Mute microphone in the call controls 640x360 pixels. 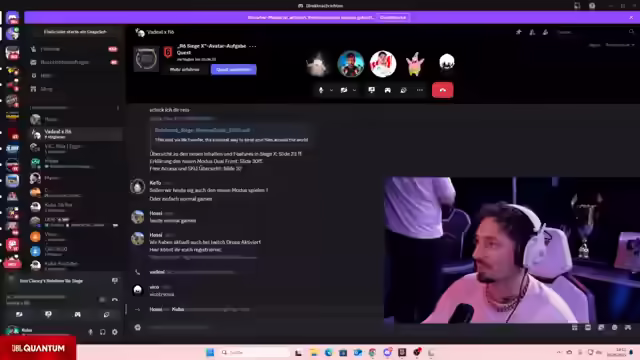pyautogui.click(x=321, y=90)
